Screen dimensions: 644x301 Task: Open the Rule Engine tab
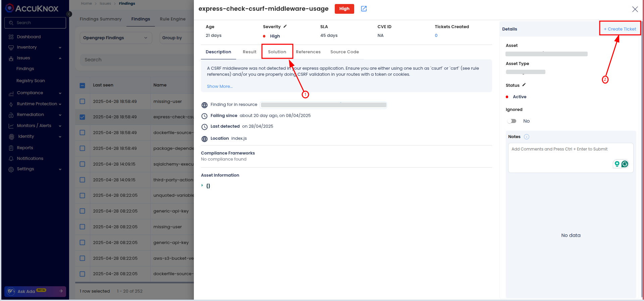pyautogui.click(x=173, y=19)
